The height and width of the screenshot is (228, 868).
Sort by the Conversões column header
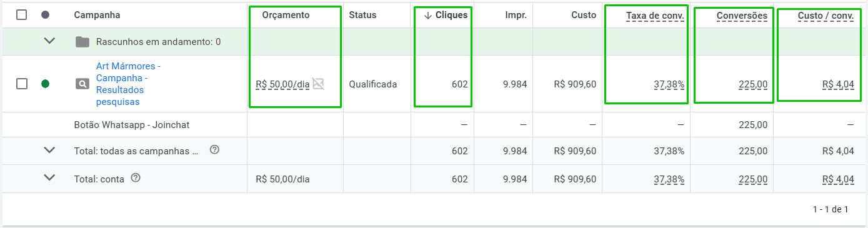[x=742, y=15]
